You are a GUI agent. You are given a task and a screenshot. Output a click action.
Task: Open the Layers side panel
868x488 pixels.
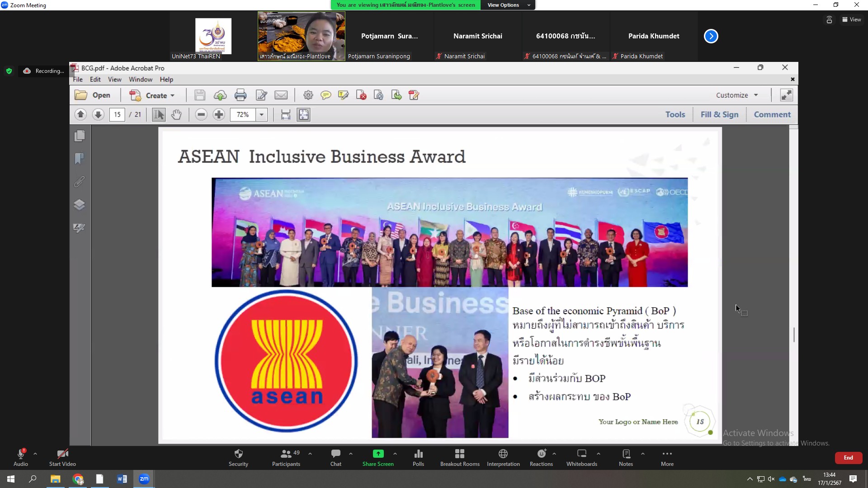[x=79, y=205]
